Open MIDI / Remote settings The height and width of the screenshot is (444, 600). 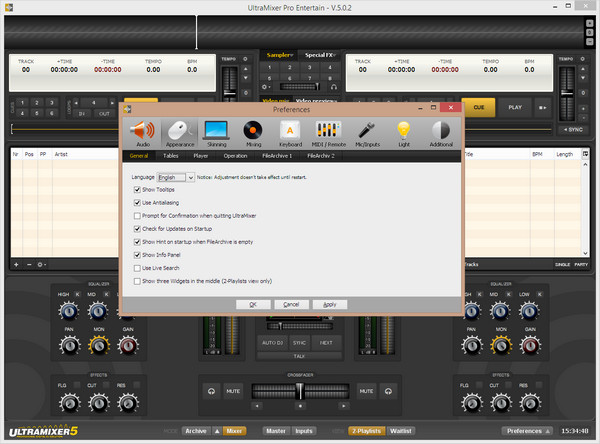328,133
